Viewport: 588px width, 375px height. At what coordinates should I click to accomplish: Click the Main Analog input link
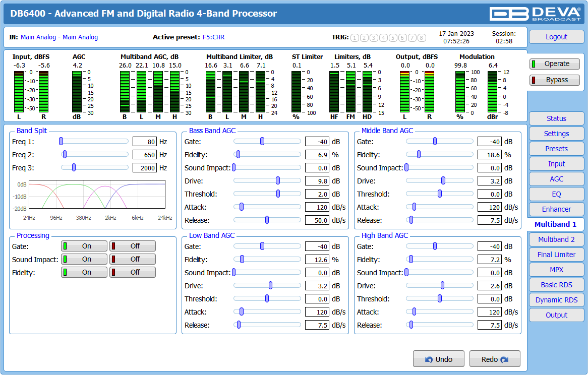[x=59, y=37]
